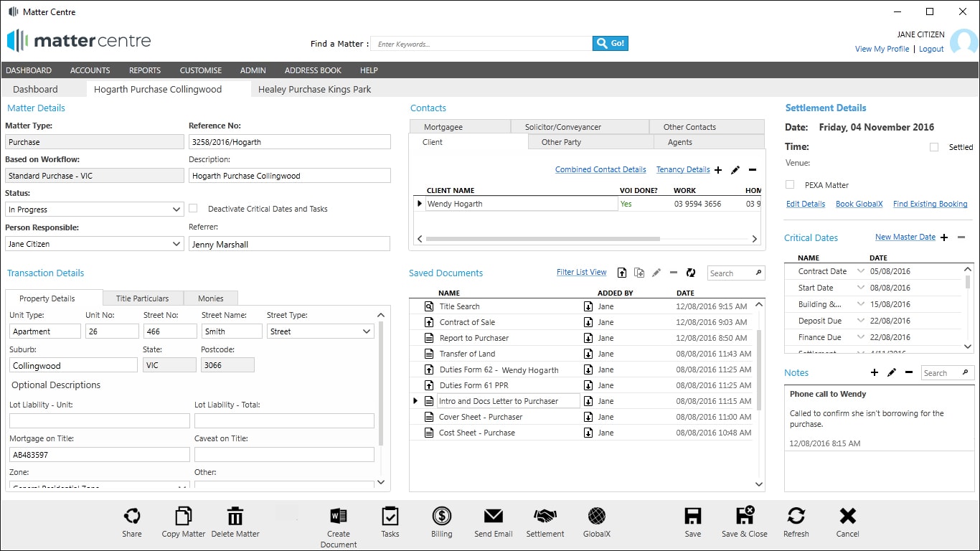
Task: Click the Copy Matter icon
Action: 184,516
